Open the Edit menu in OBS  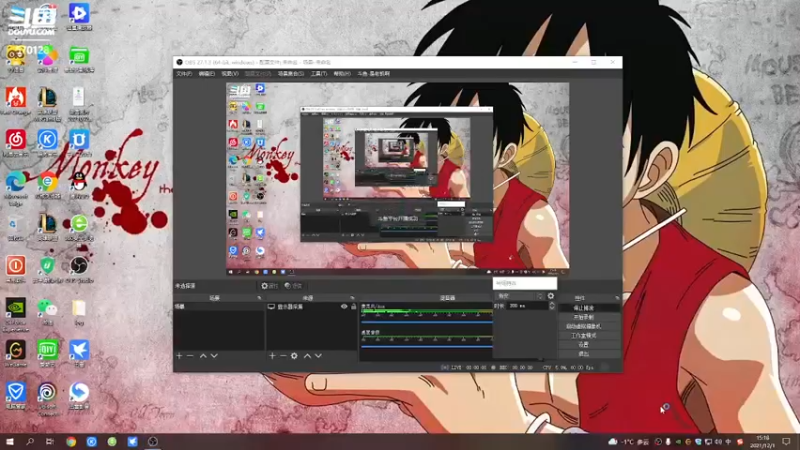point(207,74)
